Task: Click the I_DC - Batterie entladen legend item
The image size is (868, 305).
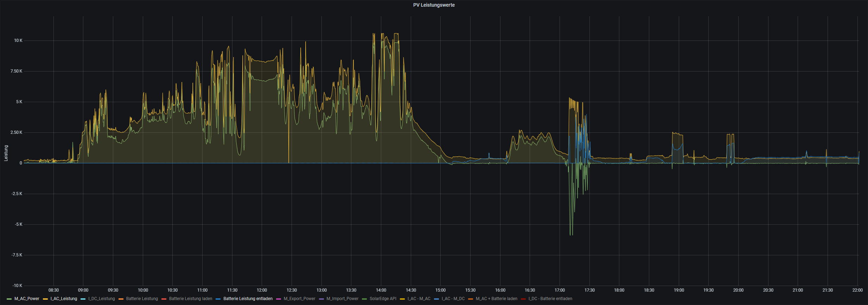Action: pos(550,299)
